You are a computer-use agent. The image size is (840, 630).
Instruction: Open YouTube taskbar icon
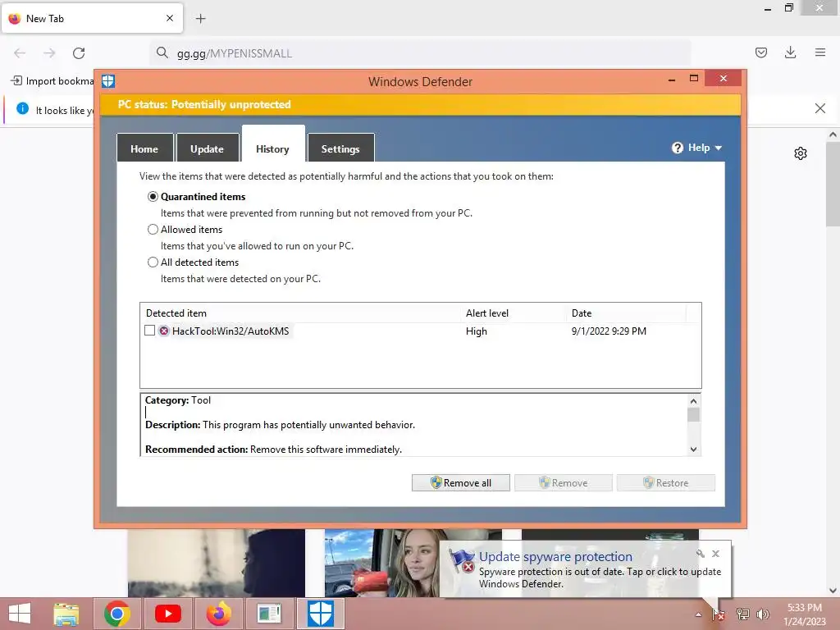[x=167, y=614]
